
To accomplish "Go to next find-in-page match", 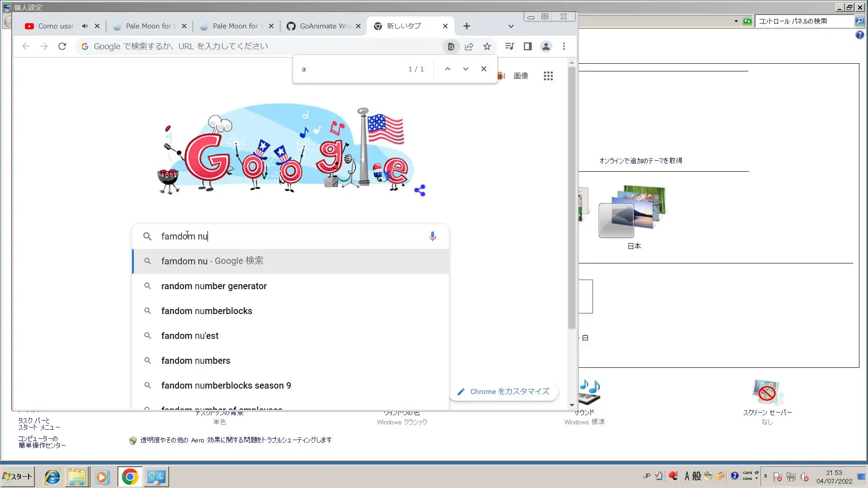I will coord(466,69).
